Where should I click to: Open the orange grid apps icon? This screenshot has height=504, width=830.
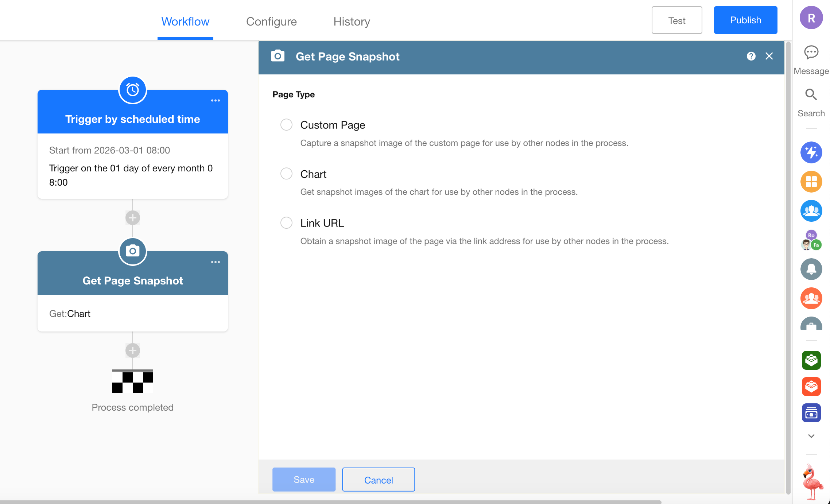(x=811, y=182)
